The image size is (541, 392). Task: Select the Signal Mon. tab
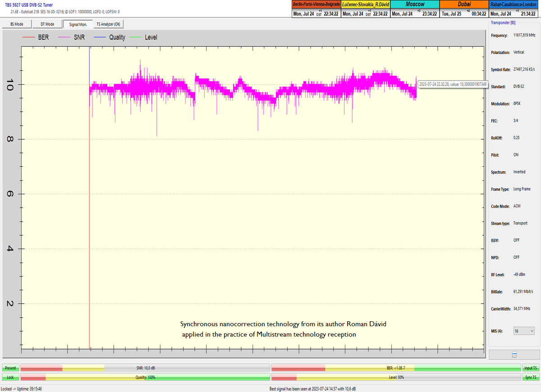tap(78, 24)
